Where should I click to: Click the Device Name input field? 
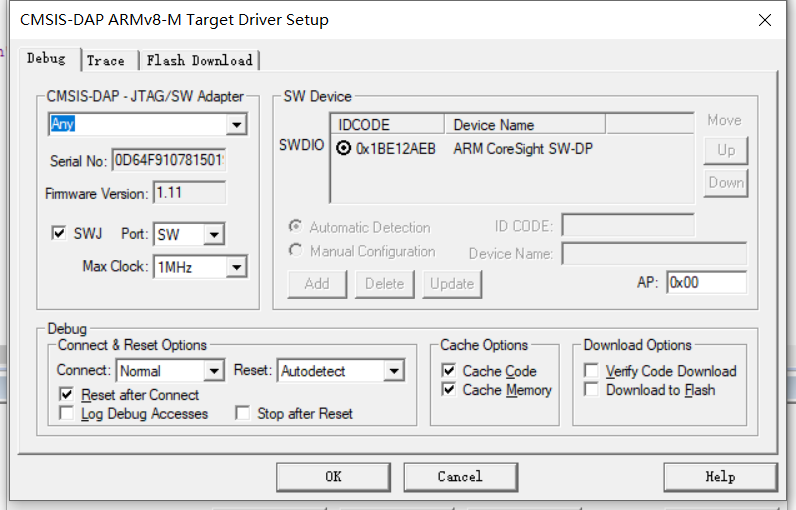point(654,253)
